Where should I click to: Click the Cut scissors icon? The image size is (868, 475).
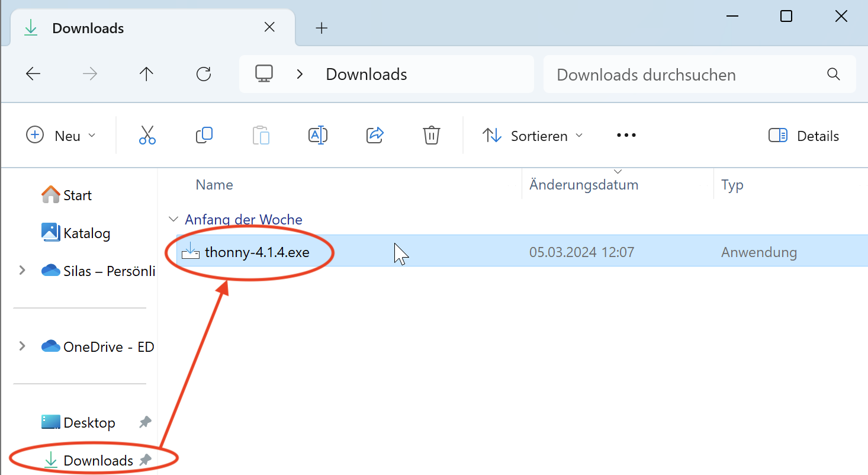point(147,136)
